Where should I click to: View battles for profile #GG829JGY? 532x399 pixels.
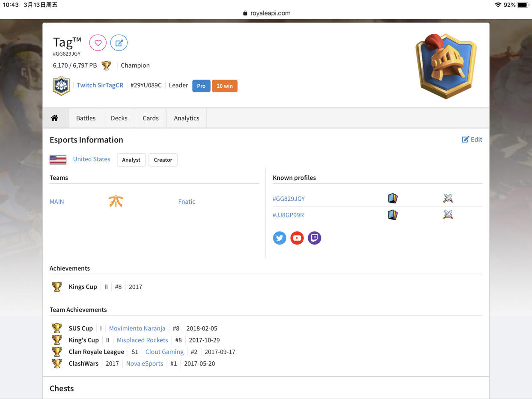pyautogui.click(x=448, y=198)
